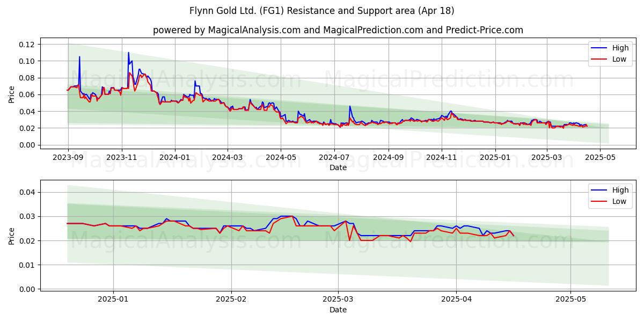The image size is (644, 322).
Task: Select the bottom chart's '2025-04' date tick label
Action: point(457,301)
